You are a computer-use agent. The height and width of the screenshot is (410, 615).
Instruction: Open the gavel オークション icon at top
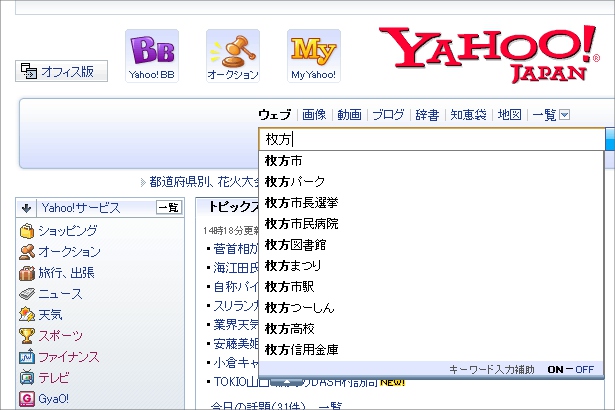(232, 55)
